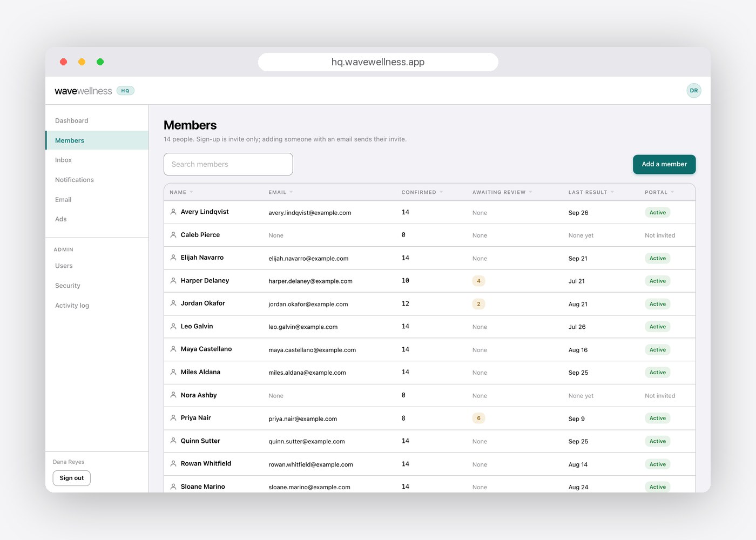Viewport: 756px width, 540px height.
Task: Sort the table by Name column
Action: (181, 192)
